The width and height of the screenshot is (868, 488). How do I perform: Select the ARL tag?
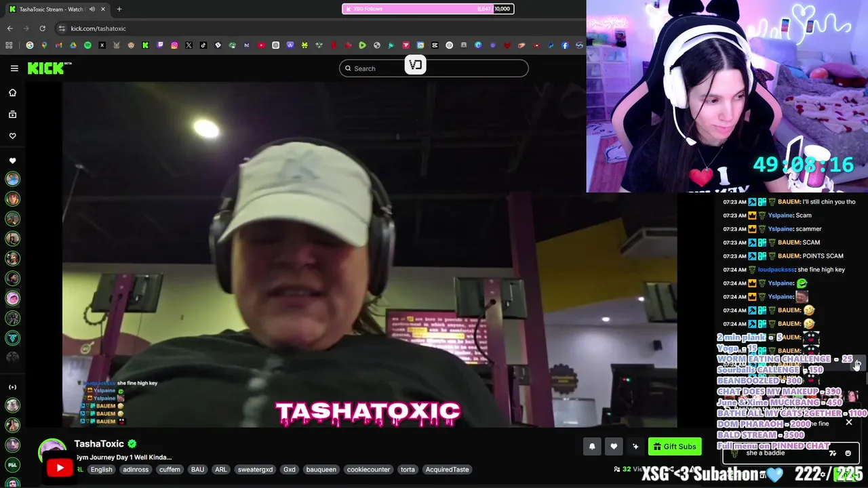click(x=220, y=469)
